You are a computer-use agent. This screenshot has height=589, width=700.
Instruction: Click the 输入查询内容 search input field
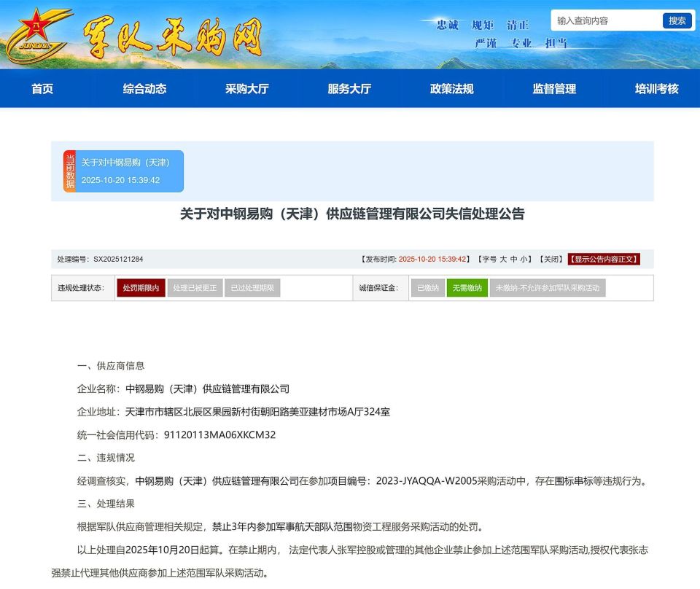click(x=607, y=20)
